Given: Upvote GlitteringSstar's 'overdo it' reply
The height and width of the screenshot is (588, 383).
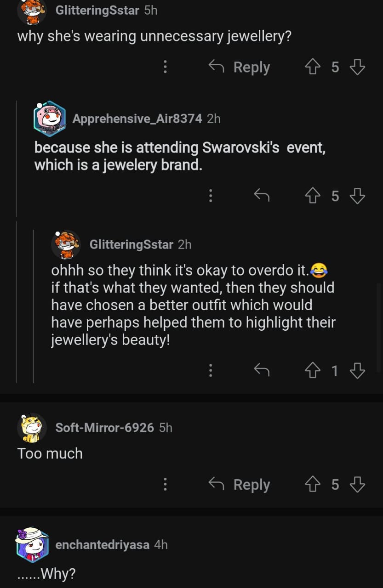Looking at the screenshot, I should [x=313, y=370].
